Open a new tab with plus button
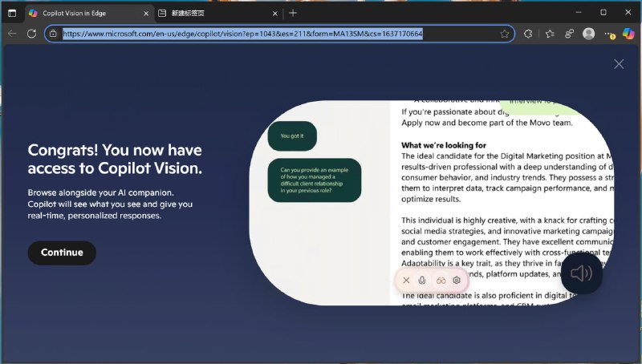 tap(293, 13)
